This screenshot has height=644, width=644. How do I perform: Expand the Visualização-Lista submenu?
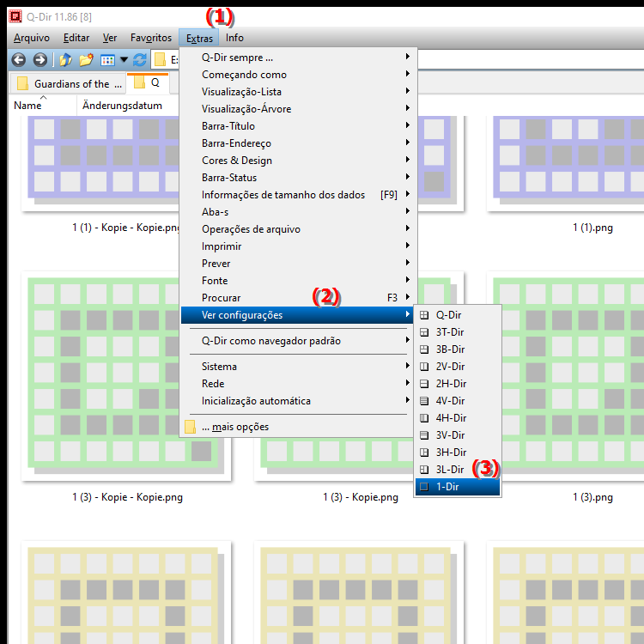[x=298, y=92]
